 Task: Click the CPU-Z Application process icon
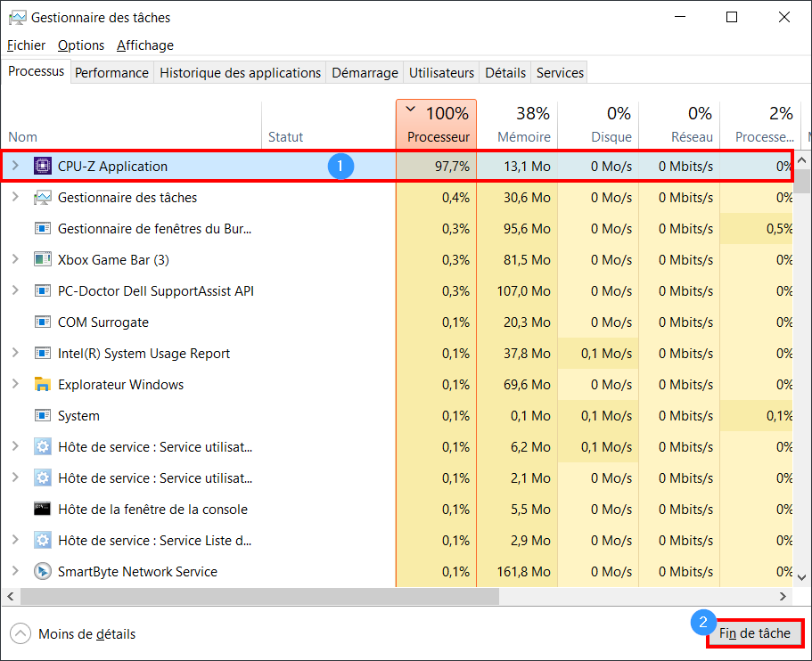click(x=43, y=167)
